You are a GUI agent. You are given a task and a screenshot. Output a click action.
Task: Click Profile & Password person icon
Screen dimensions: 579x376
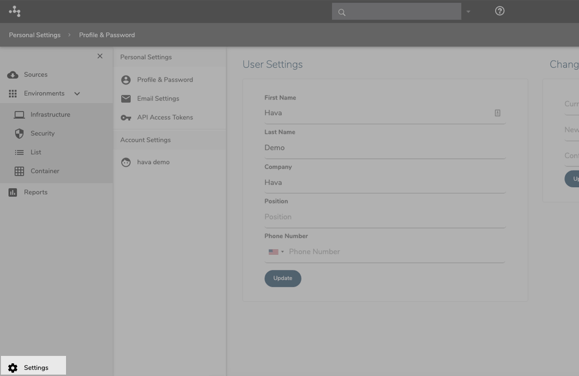(x=126, y=80)
